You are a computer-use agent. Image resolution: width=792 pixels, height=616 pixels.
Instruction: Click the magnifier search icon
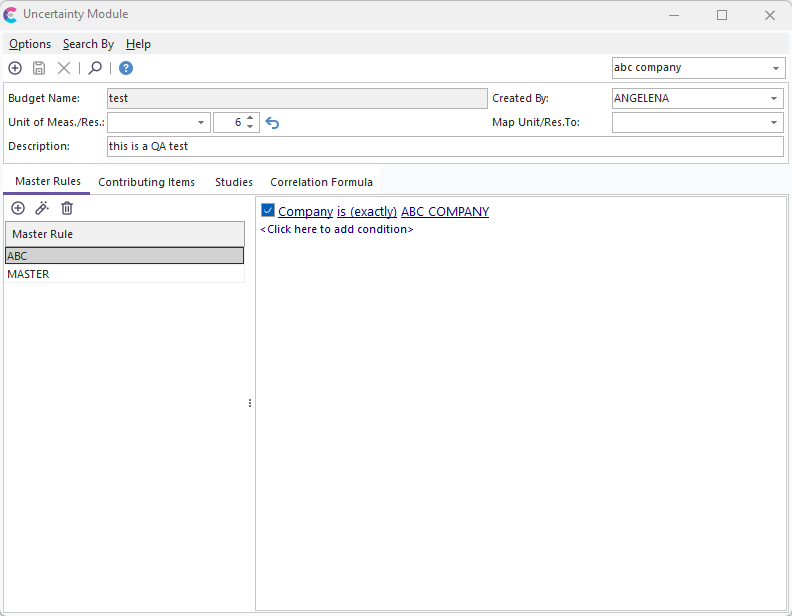tap(95, 68)
